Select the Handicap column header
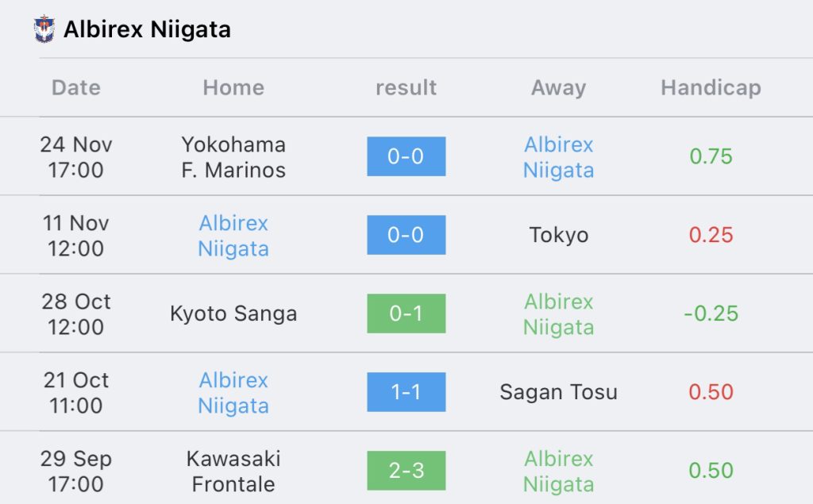The image size is (813, 504). [711, 87]
